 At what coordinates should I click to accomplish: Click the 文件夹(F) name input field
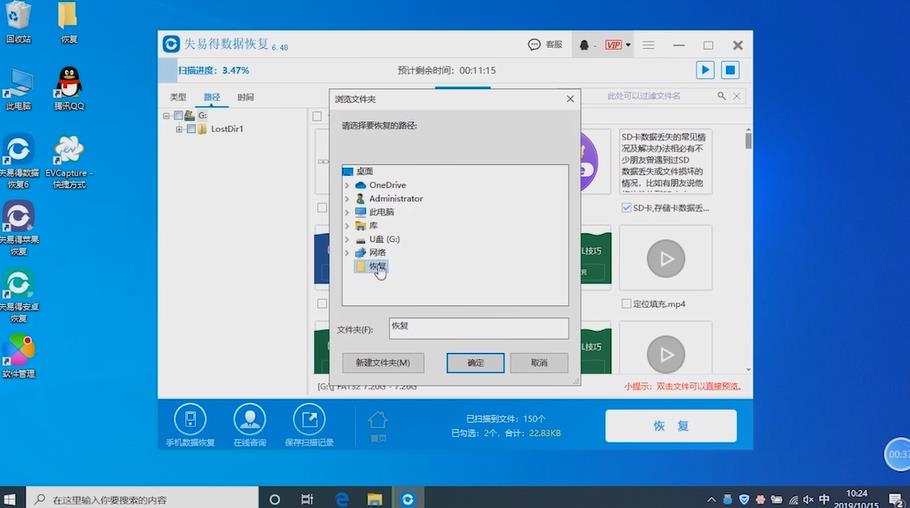(x=479, y=328)
